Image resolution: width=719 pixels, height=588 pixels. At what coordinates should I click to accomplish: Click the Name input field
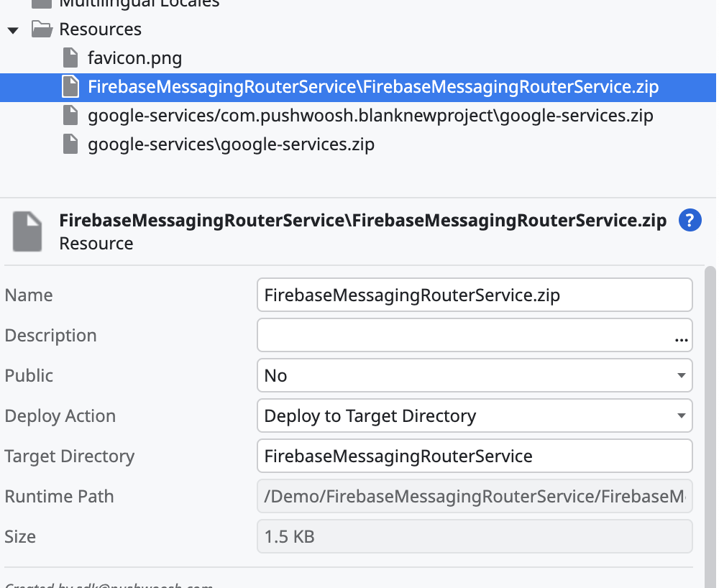474,295
